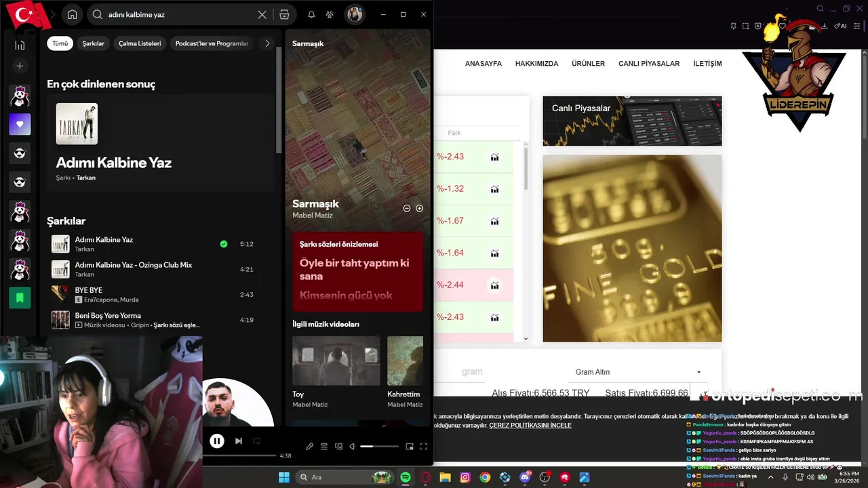The height and width of the screenshot is (488, 868).
Task: Open the chart icon in the %-2.44 row
Action: click(494, 285)
